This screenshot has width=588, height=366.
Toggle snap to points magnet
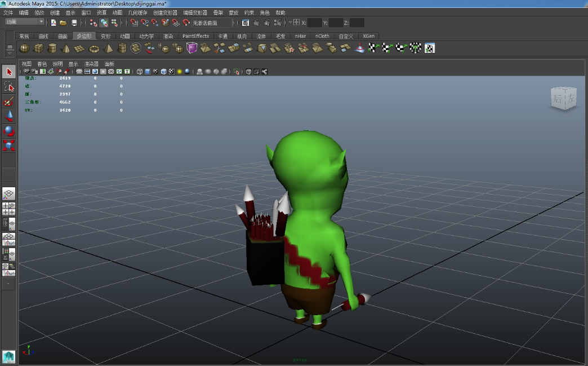point(155,23)
